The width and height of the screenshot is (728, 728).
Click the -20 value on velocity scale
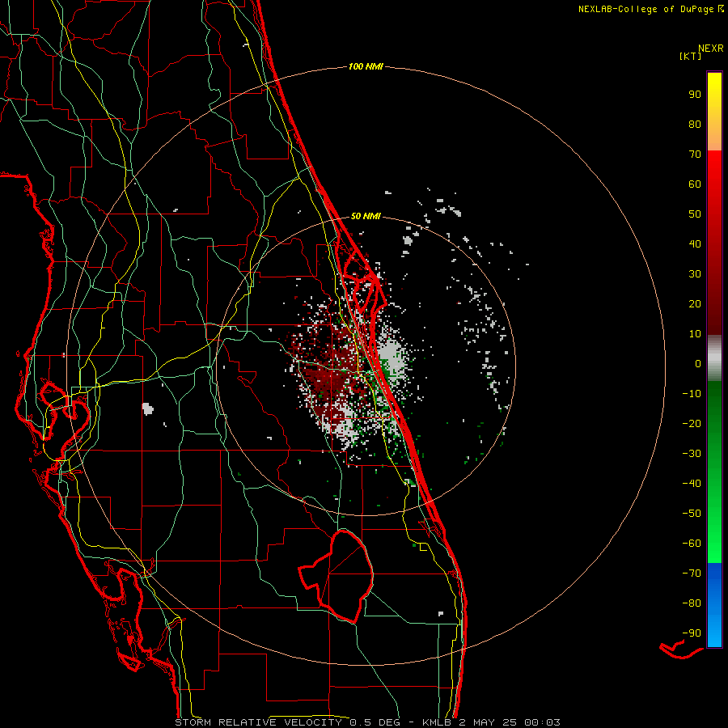[692, 424]
